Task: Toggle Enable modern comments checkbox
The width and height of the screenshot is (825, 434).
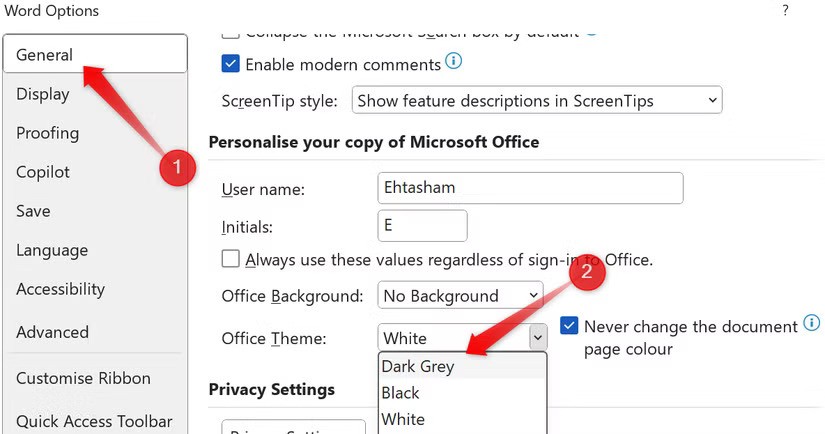Action: coord(231,64)
